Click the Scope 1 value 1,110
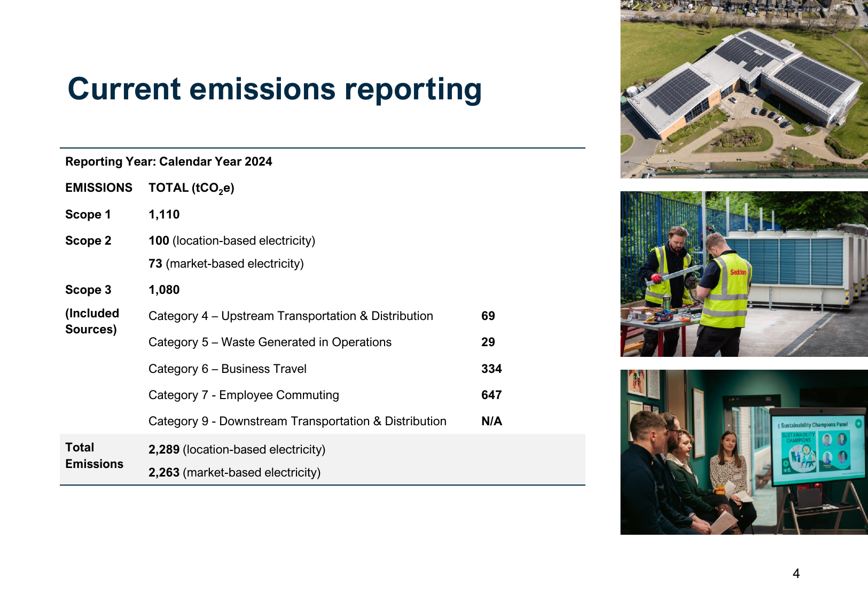This screenshot has width=868, height=601. (x=164, y=214)
